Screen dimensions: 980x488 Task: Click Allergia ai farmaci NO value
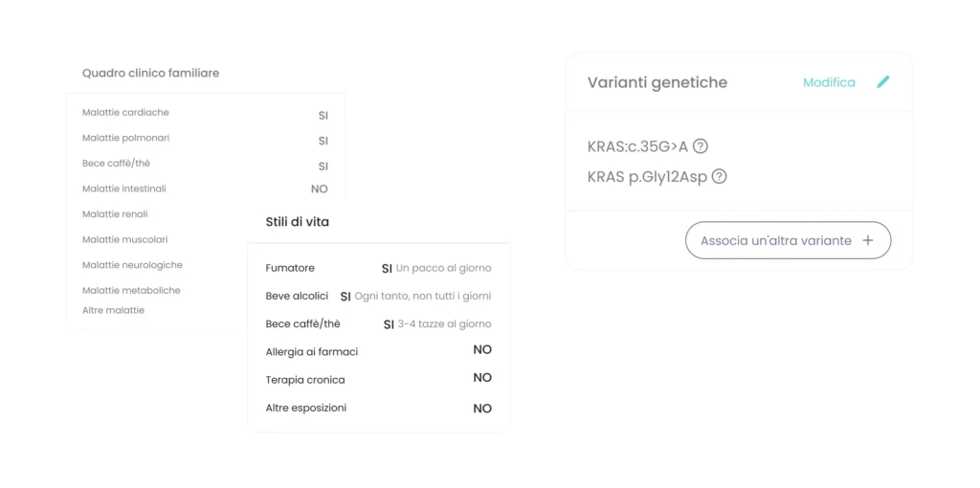(x=482, y=350)
